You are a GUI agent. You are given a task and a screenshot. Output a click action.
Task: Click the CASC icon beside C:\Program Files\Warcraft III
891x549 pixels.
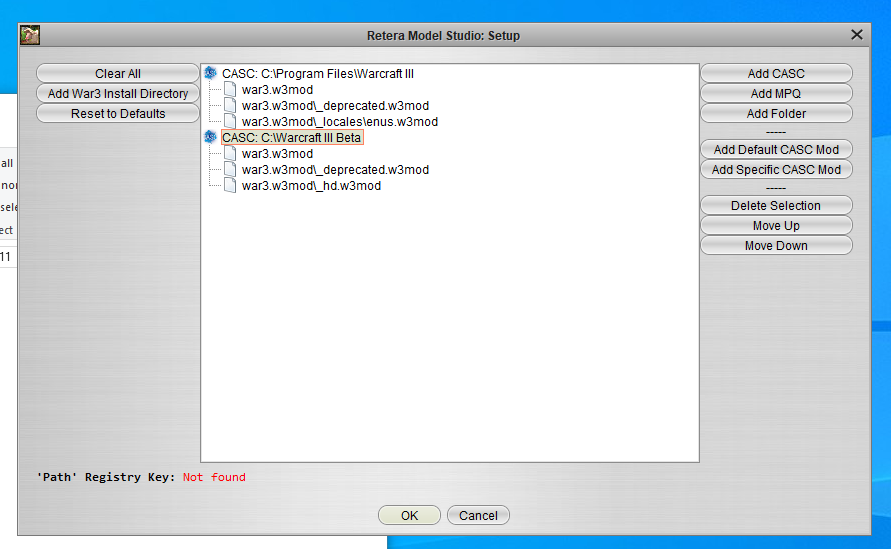coord(210,73)
